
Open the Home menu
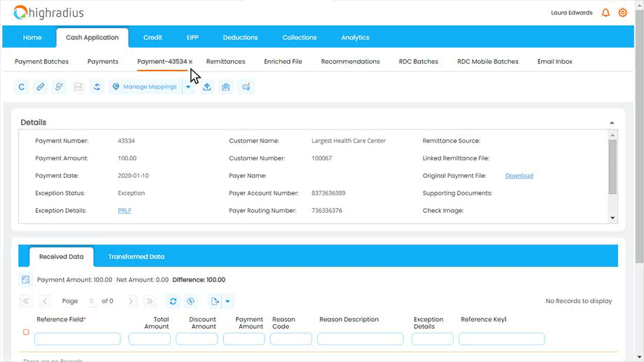[32, 37]
